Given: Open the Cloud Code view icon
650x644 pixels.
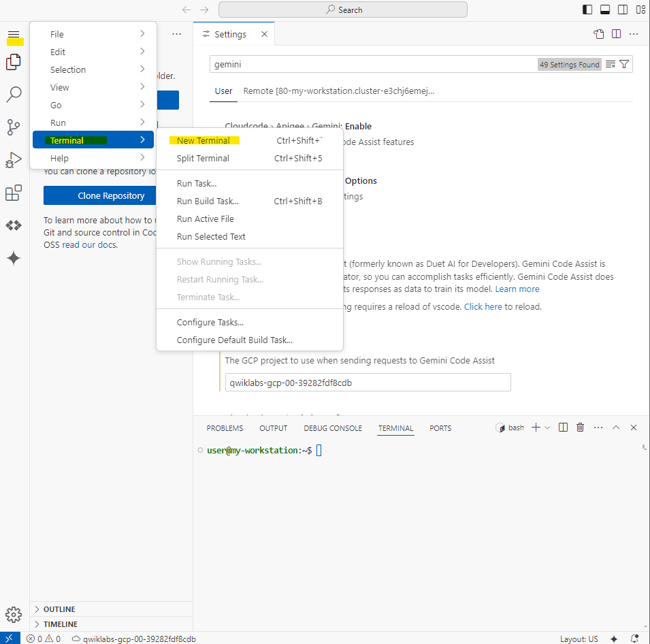Looking at the screenshot, I should point(14,225).
